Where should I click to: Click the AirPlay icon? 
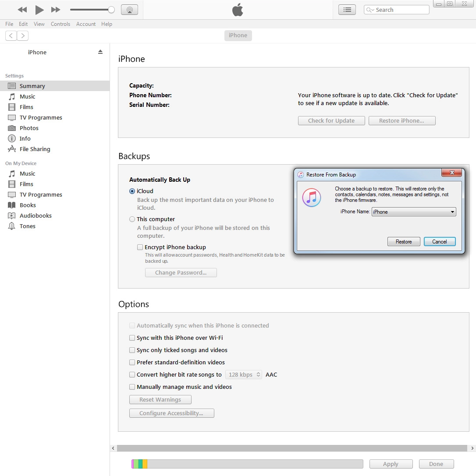(129, 10)
